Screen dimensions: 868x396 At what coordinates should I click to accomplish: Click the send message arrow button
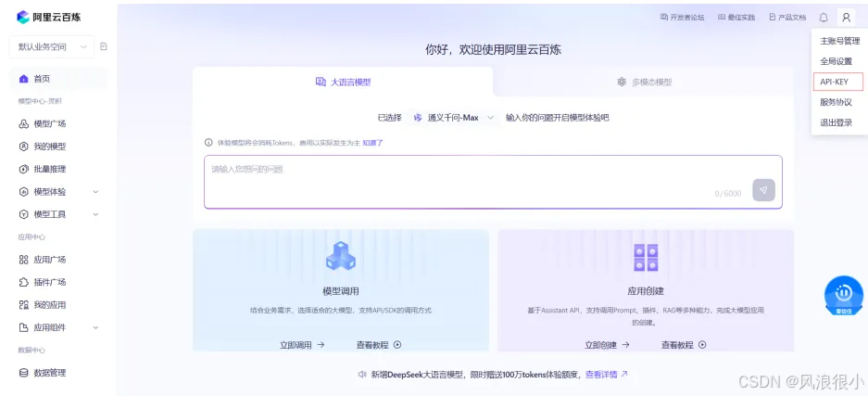(763, 190)
